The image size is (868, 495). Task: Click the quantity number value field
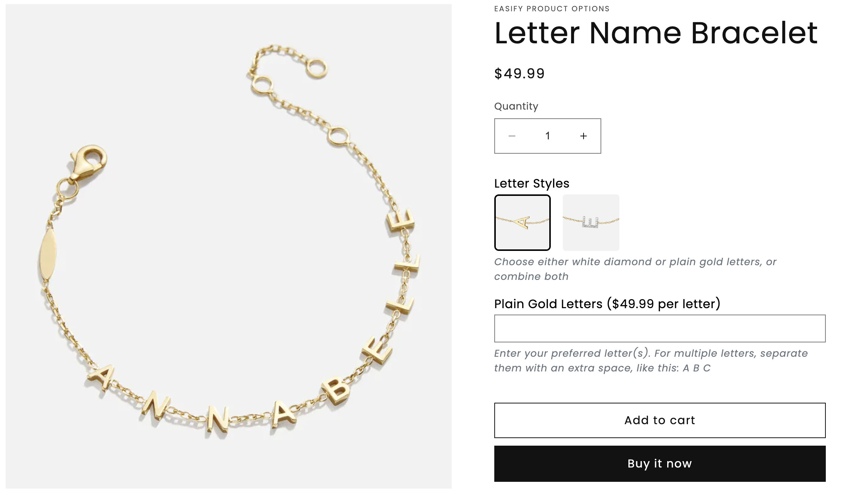547,136
